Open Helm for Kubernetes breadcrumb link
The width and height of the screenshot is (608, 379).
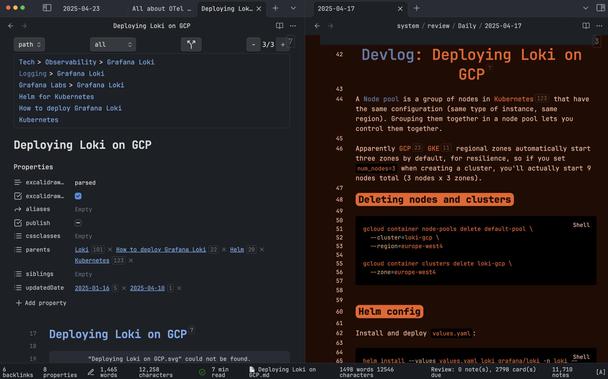tap(56, 97)
